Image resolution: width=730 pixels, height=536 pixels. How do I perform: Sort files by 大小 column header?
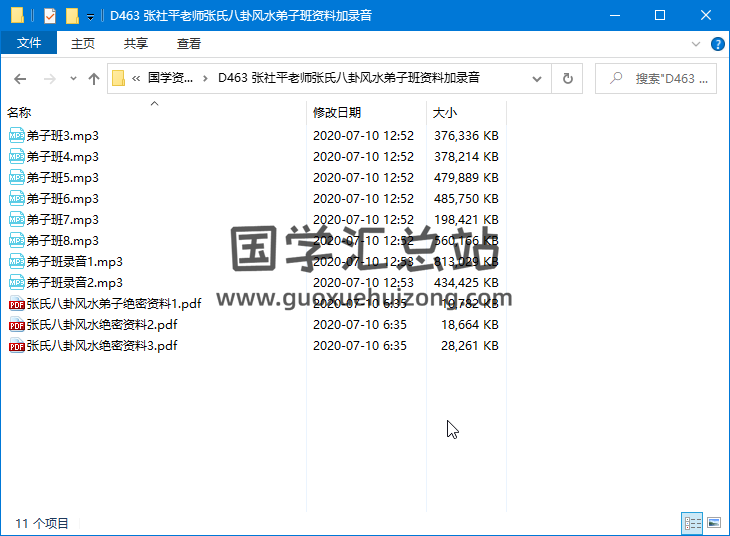[x=445, y=113]
